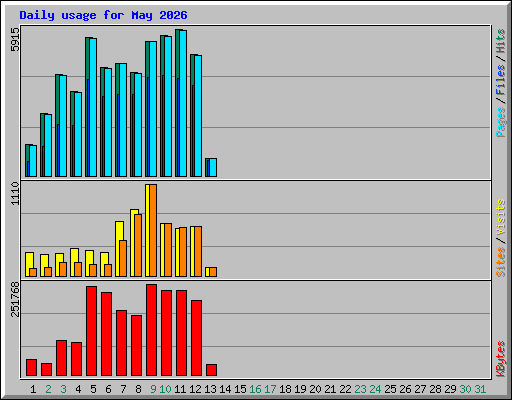Click day 7 on the x-axis
The height and width of the screenshot is (400, 512).
[123, 389]
